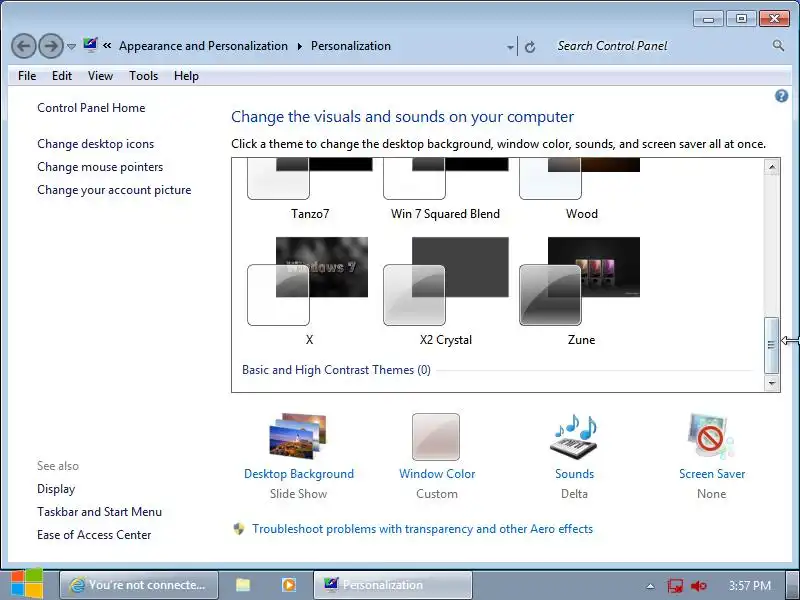Click the Forward arrow navigation button
800x600 pixels.
pos(51,46)
